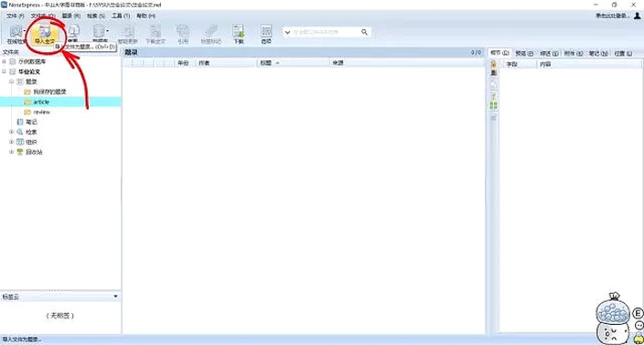The height and width of the screenshot is (345, 644).
Task: Click the 智能更新 smart update icon
Action: coord(128,34)
